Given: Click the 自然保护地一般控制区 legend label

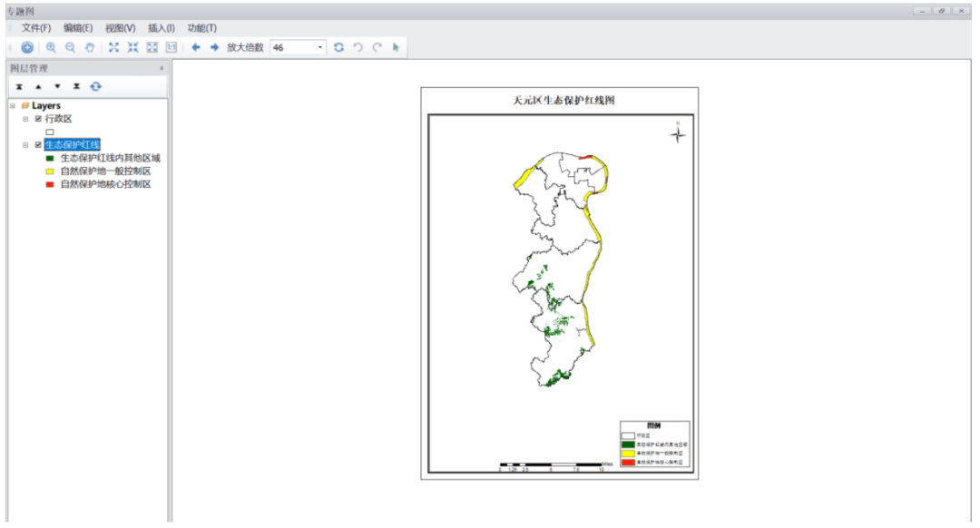Looking at the screenshot, I should pos(105,171).
